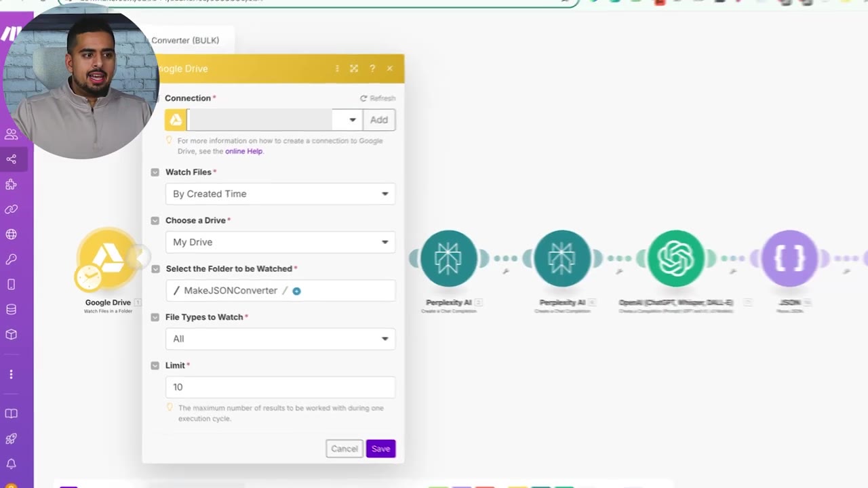Click the purple JSON module icon
Image resolution: width=868 pixels, height=488 pixels.
pos(789,258)
